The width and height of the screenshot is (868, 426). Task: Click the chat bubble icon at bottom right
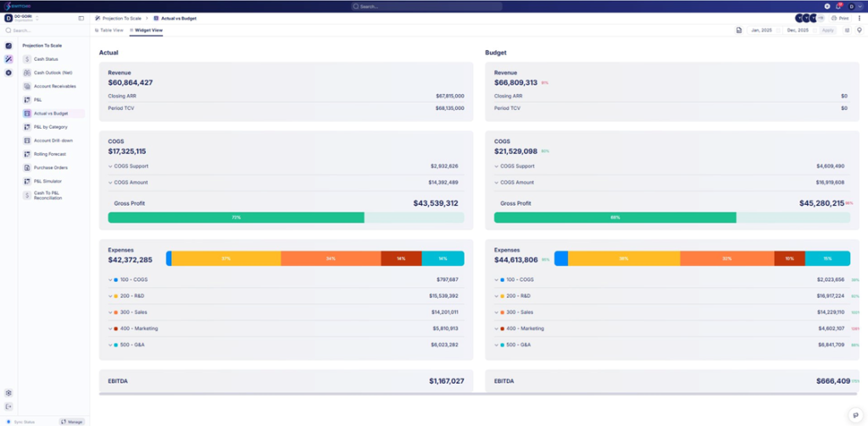coord(855,414)
